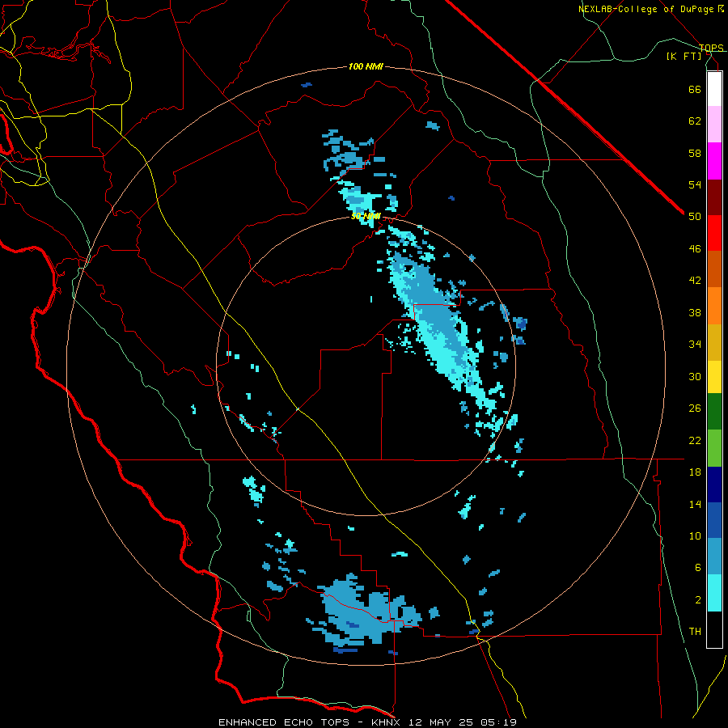This screenshot has width=728, height=728.
Task: Click the "54" legend label
Action: click(x=695, y=184)
